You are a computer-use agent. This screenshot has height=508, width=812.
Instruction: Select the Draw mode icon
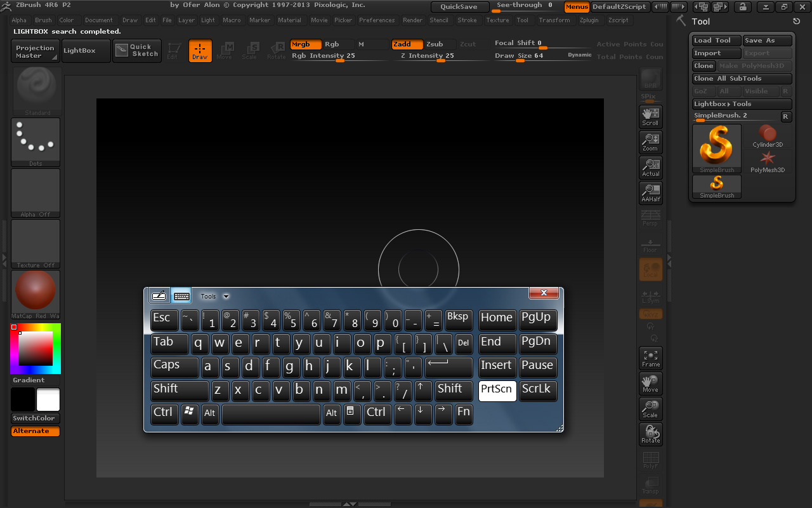(200, 51)
